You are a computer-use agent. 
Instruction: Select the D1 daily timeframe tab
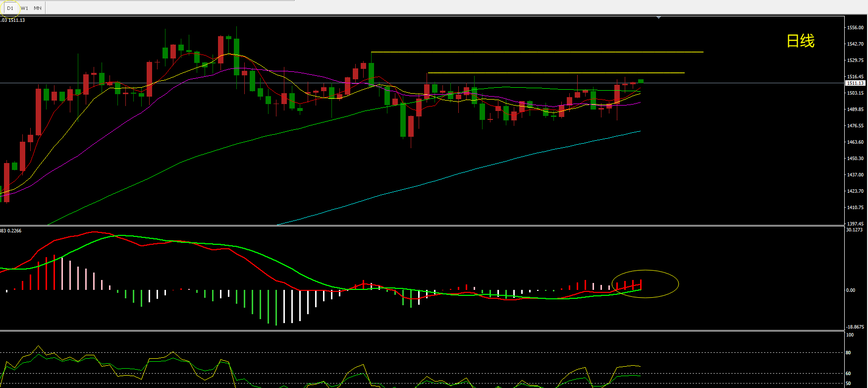coord(10,8)
